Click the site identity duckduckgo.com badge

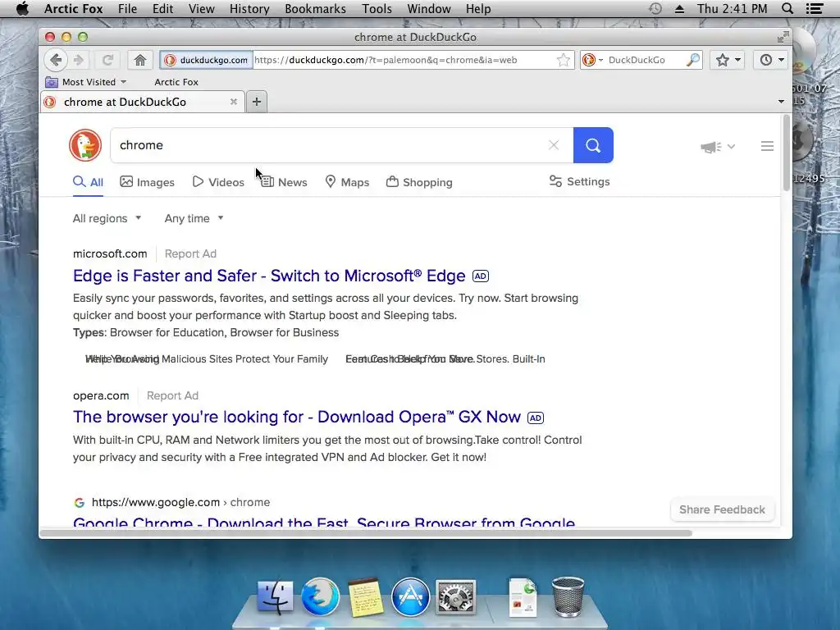coord(206,60)
